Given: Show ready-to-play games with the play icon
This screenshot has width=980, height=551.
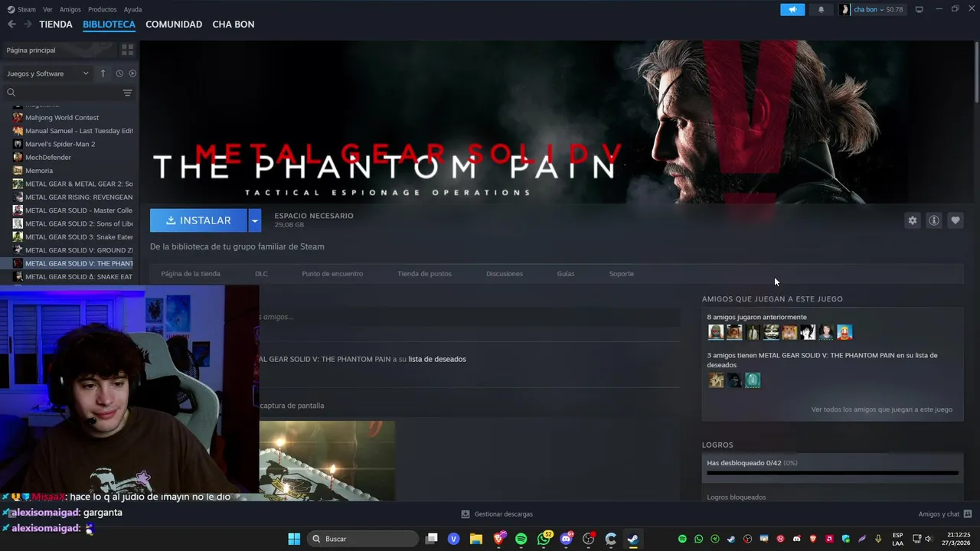Looking at the screenshot, I should (x=132, y=73).
